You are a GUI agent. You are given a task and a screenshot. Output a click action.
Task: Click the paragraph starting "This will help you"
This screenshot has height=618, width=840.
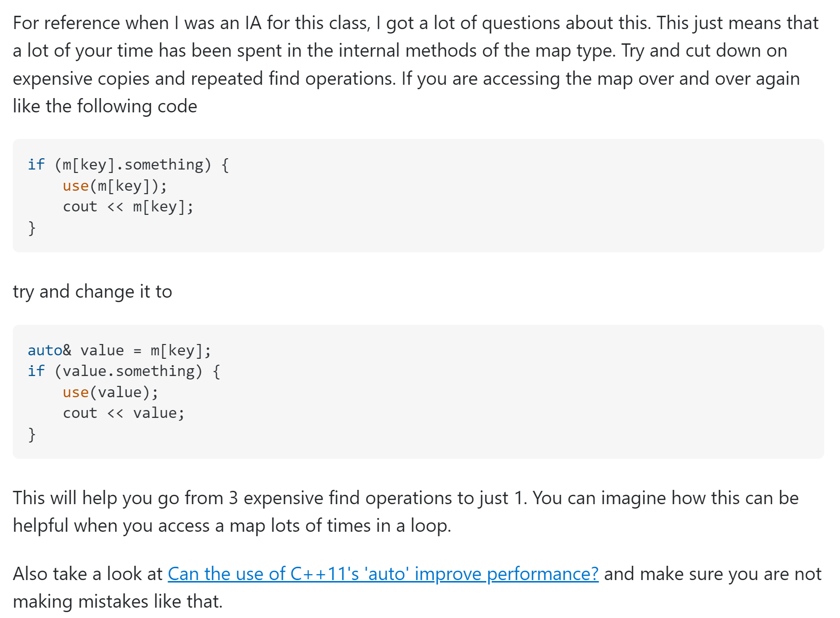click(405, 498)
